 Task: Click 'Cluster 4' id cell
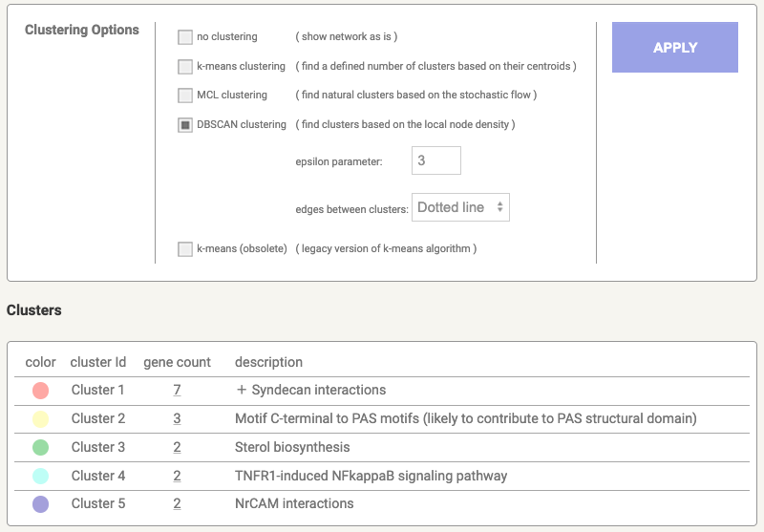tap(98, 476)
